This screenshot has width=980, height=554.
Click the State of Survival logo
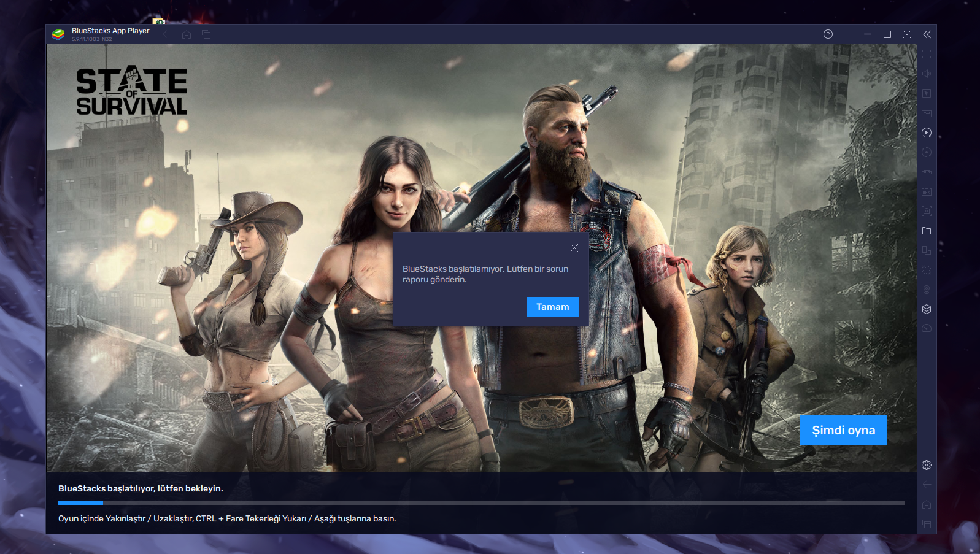tap(131, 90)
